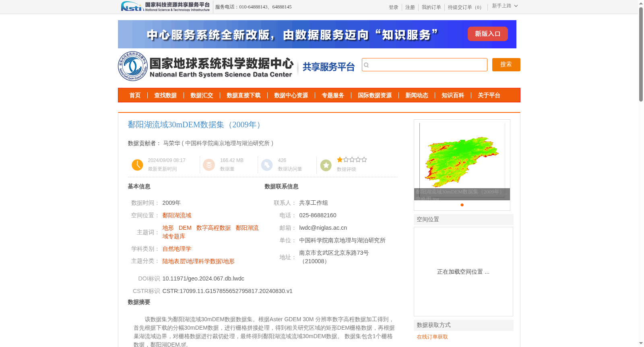Click the 166.42 MB data size value
Screen dimensions: 644x347
click(232, 160)
